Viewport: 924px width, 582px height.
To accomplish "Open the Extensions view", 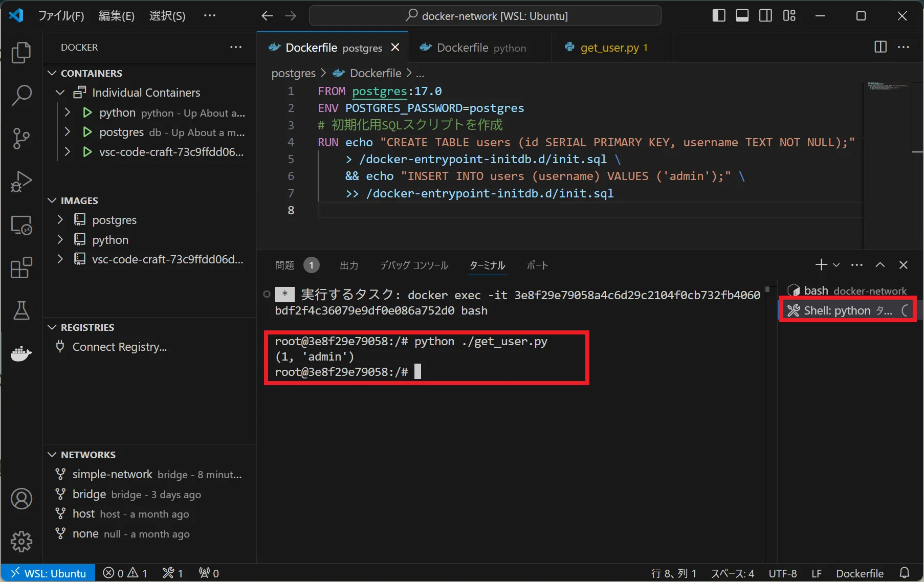I will [21, 267].
